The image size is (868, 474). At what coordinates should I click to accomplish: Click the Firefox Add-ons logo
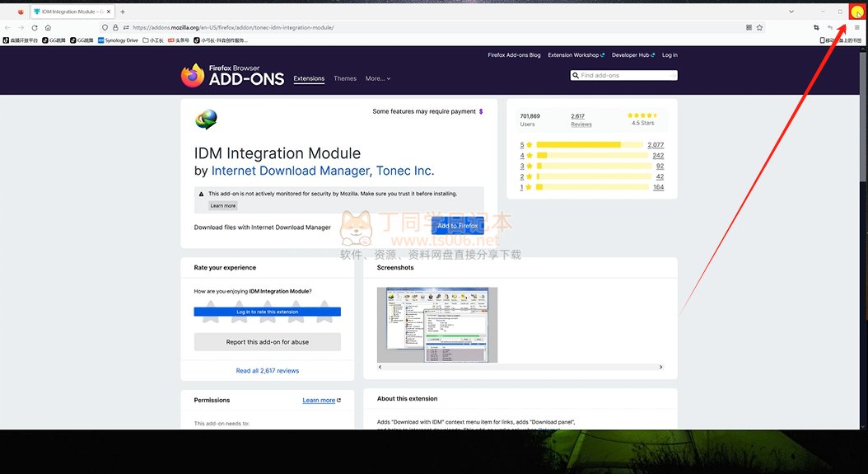[232, 76]
